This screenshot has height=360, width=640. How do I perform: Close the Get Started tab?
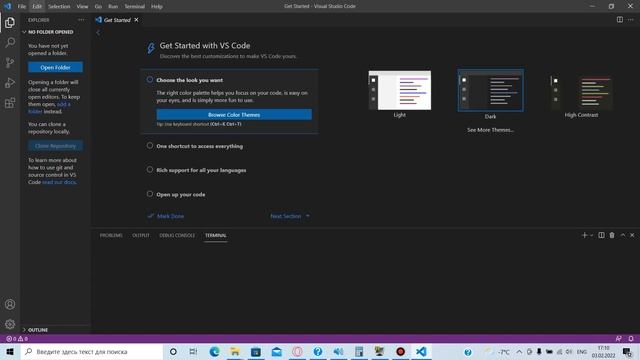[x=136, y=20]
